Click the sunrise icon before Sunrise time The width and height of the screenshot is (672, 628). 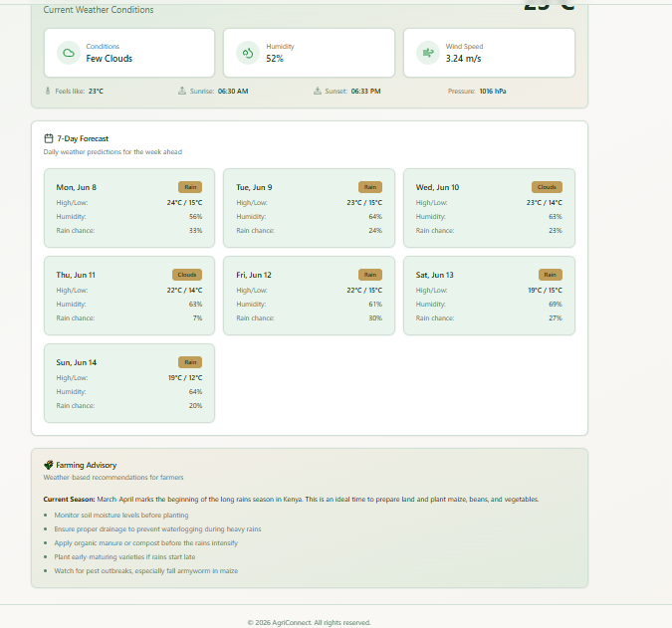pyautogui.click(x=182, y=91)
